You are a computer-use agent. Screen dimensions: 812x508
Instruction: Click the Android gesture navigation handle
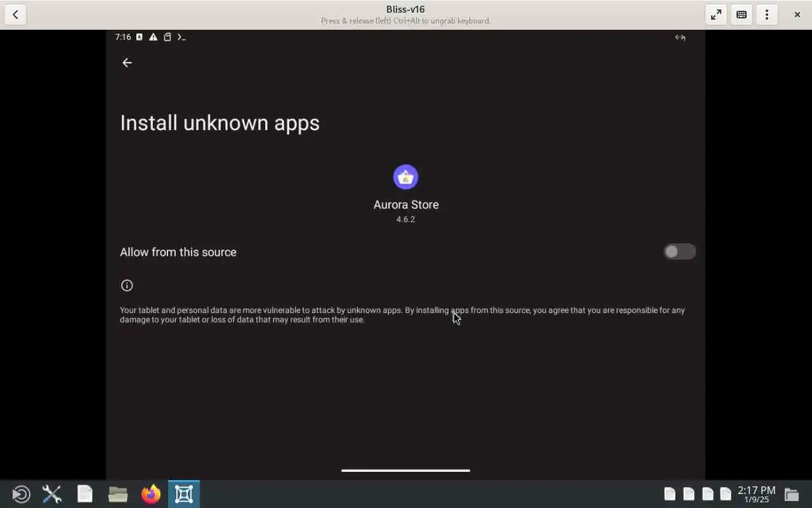pos(405,471)
